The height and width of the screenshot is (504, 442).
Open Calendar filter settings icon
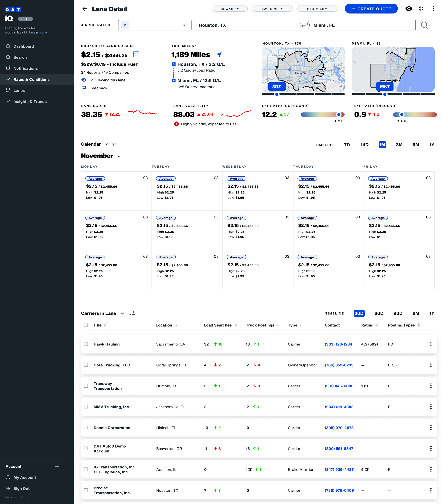pos(114,144)
